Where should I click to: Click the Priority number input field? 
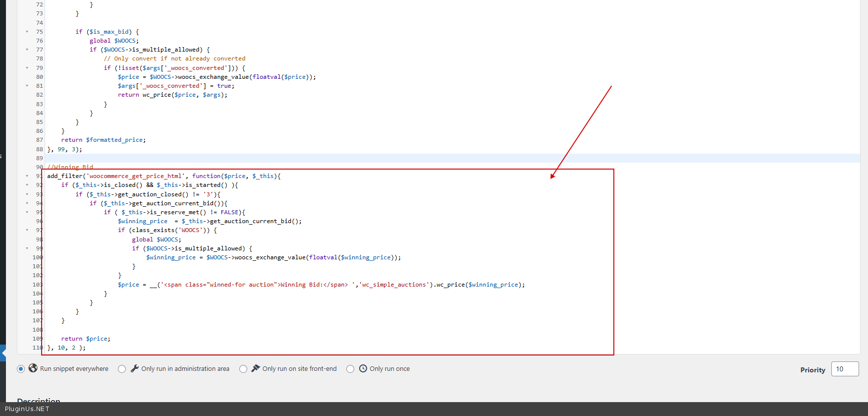pos(845,369)
